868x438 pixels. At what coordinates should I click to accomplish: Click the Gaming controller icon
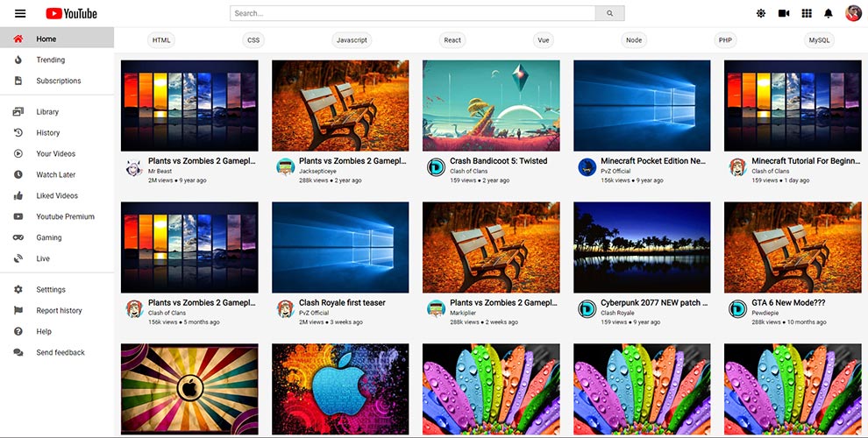coord(18,237)
